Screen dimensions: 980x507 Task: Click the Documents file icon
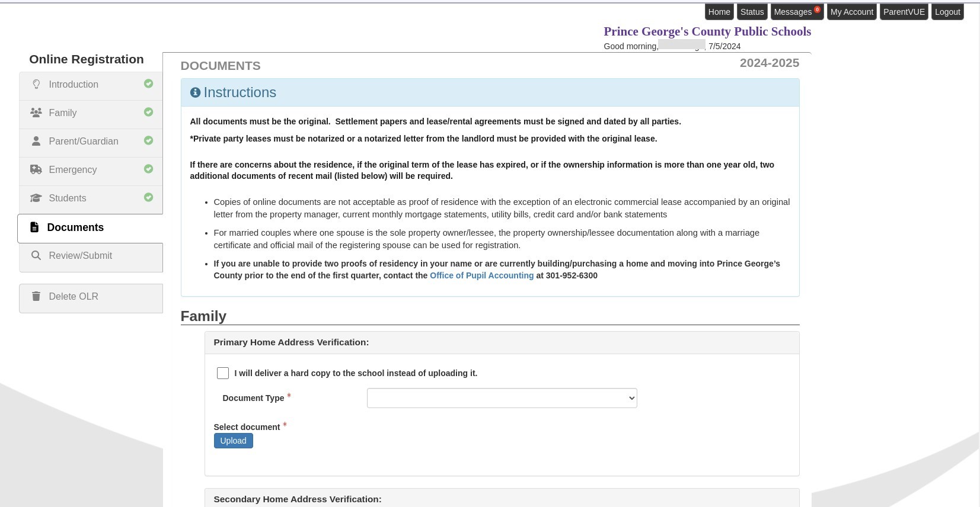[34, 227]
